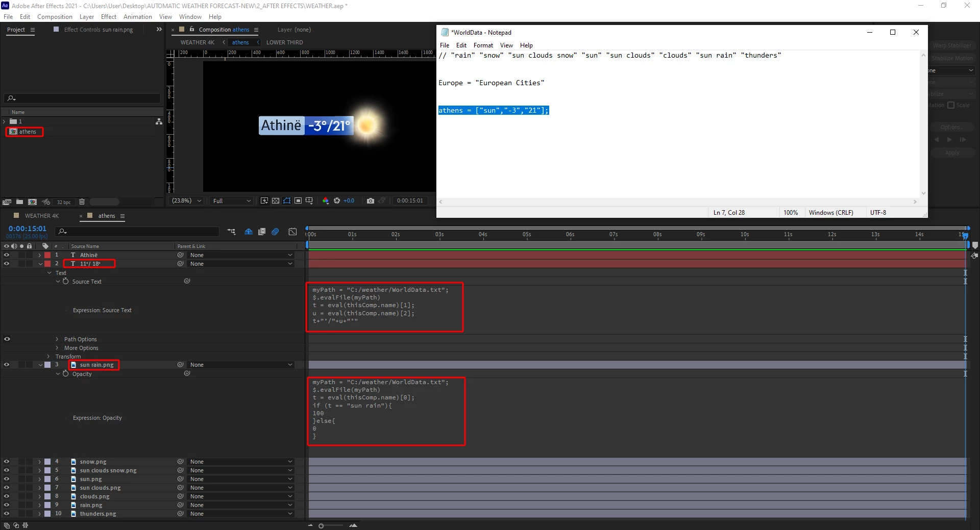The width and height of the screenshot is (980, 530).
Task: Click the Reset Exposure icon
Action: [x=337, y=201]
